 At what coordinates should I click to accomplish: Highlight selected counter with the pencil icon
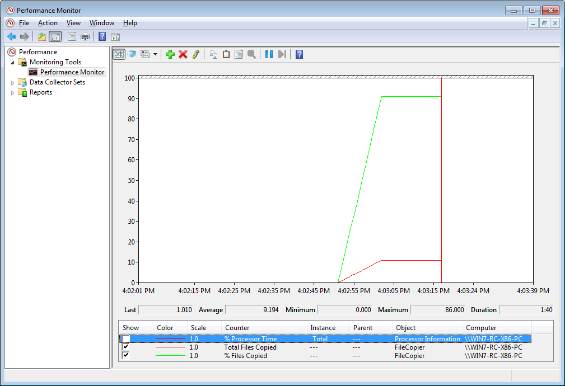point(196,54)
